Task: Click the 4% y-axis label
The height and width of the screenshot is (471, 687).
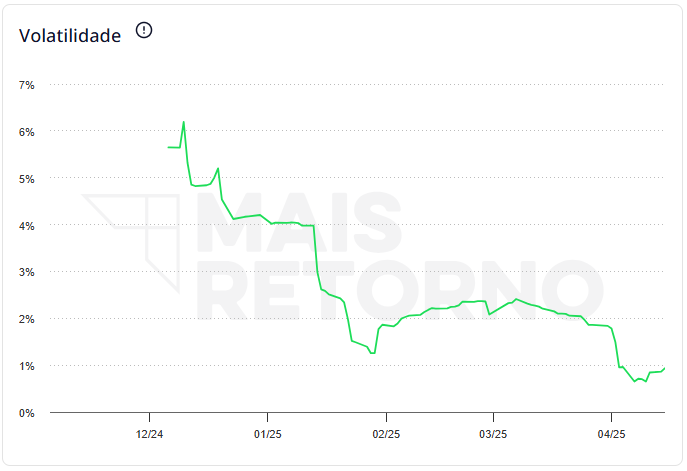Action: (27, 226)
